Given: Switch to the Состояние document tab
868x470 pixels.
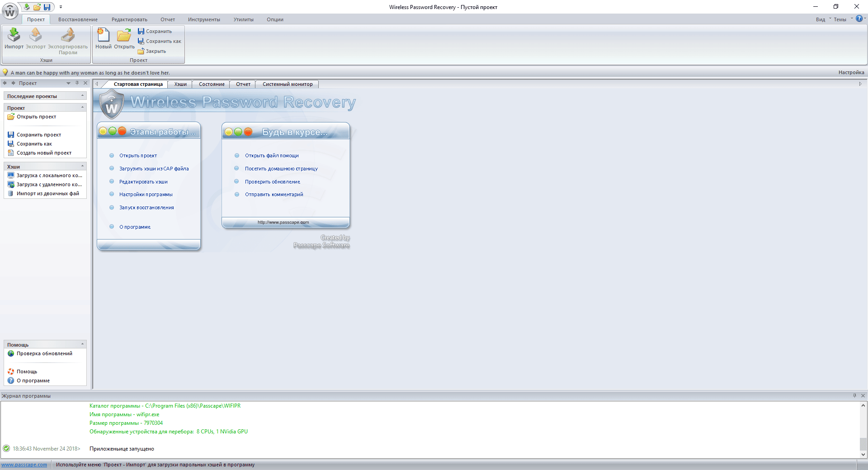Looking at the screenshot, I should pyautogui.click(x=212, y=84).
